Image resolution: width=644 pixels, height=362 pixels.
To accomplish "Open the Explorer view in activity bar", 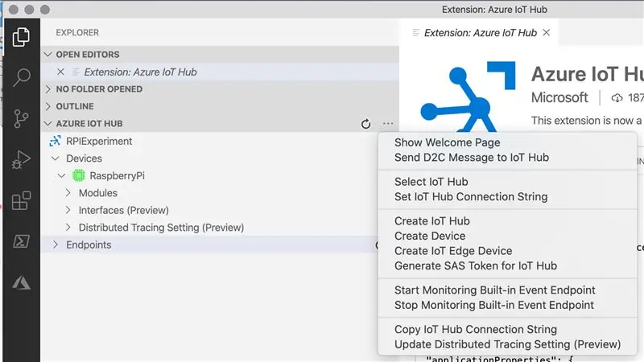I will point(21,37).
